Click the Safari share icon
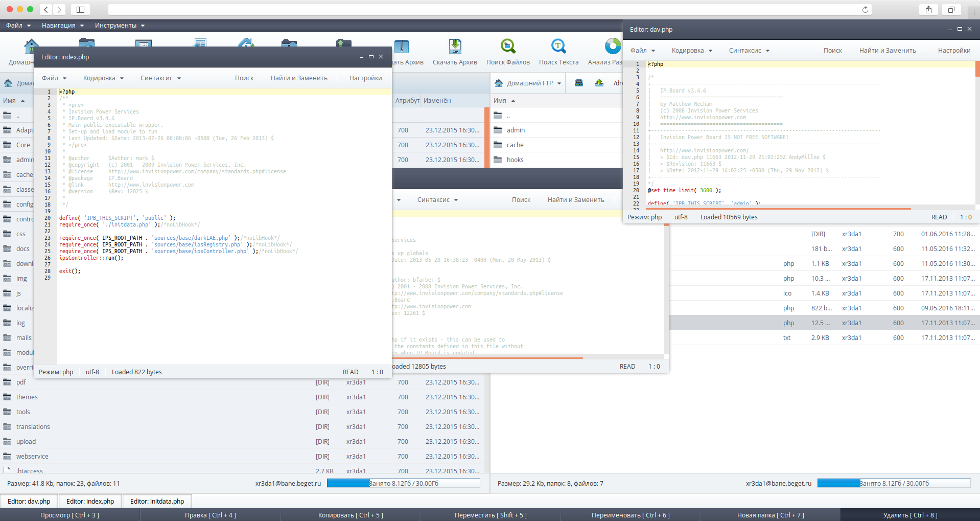 (x=928, y=10)
